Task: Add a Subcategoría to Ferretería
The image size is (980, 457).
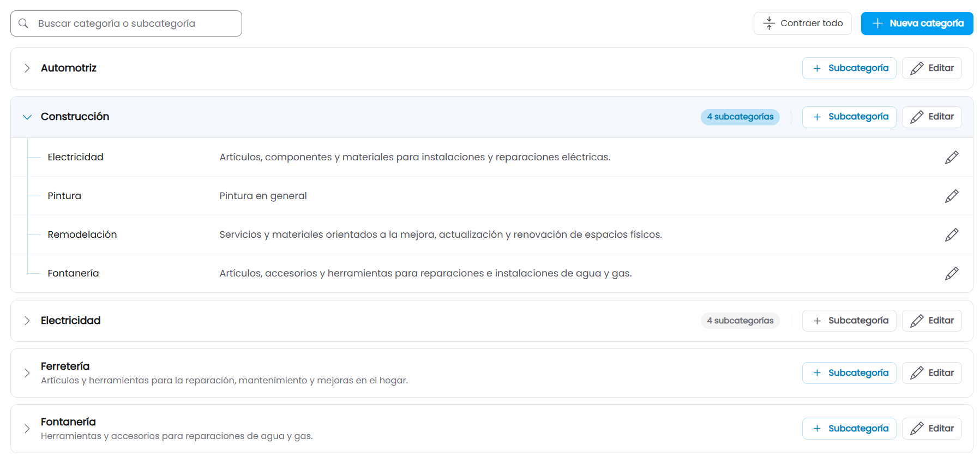Action: point(849,373)
